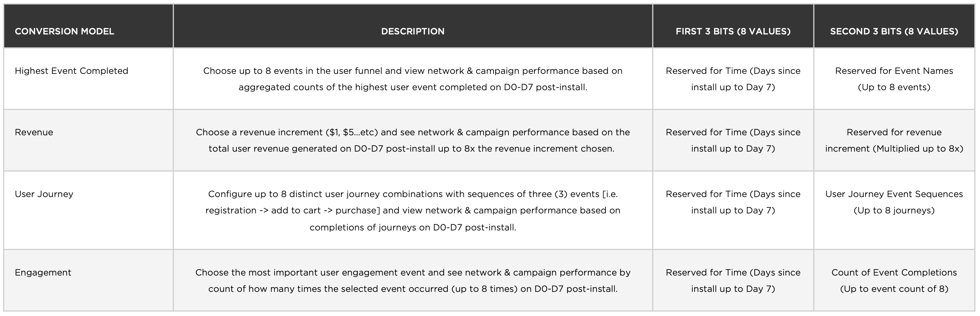Click the Revenue model name
Screen dimensions: 980x316
tap(34, 132)
